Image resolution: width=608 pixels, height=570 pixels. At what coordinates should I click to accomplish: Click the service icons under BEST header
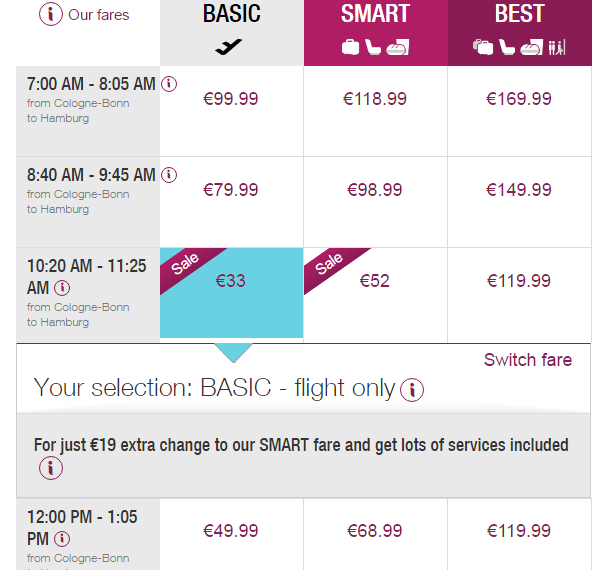520,47
